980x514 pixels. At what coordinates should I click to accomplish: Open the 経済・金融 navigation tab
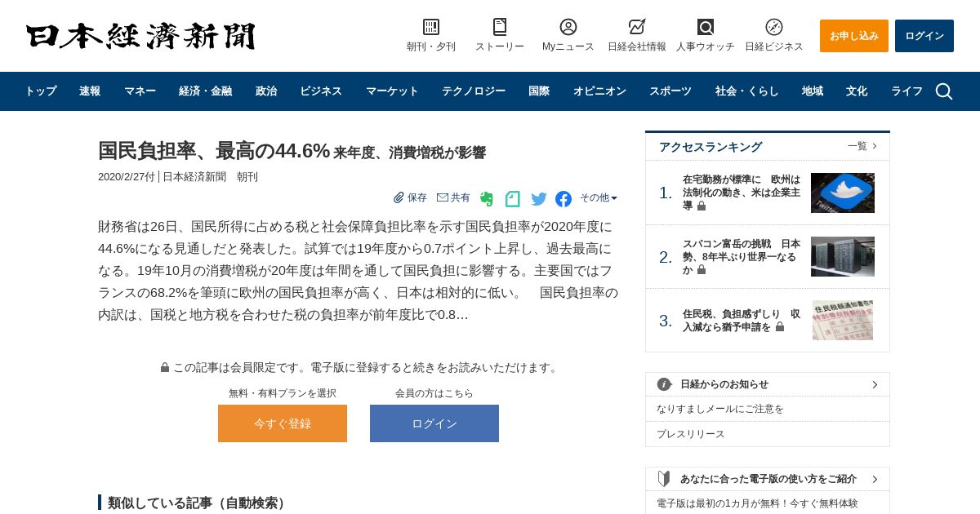pyautogui.click(x=206, y=91)
